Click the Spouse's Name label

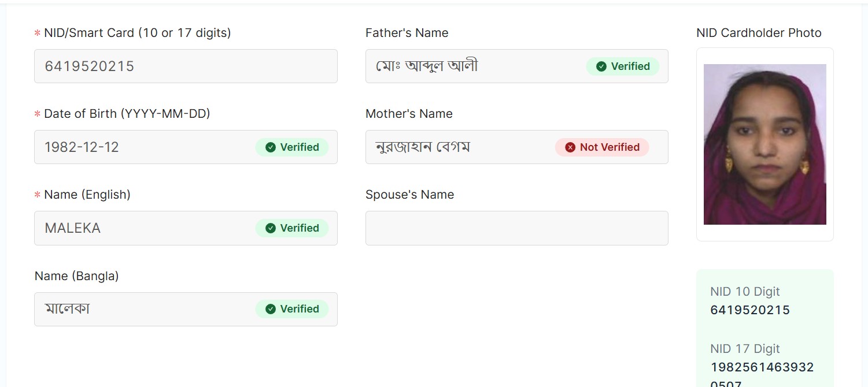click(x=409, y=195)
